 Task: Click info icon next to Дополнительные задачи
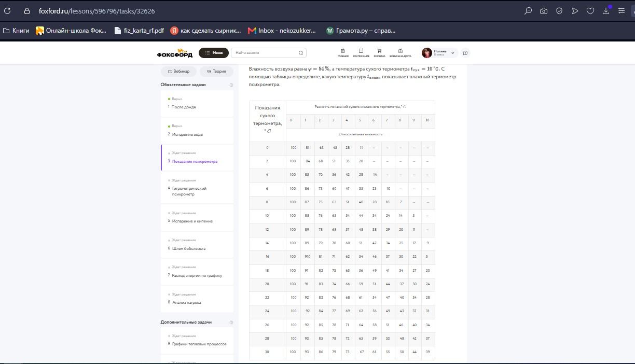point(231,322)
